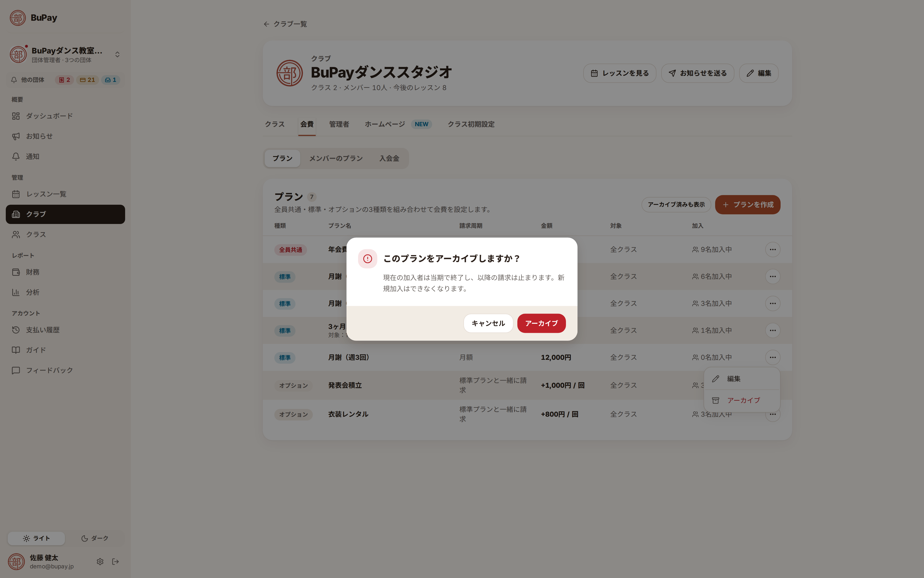Click プランを作成 button
924x578 pixels.
tap(747, 204)
